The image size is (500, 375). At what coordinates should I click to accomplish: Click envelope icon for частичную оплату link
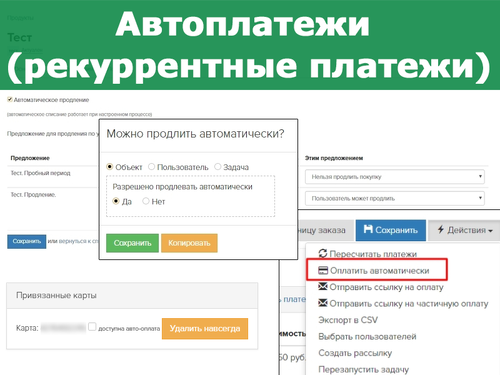(323, 303)
